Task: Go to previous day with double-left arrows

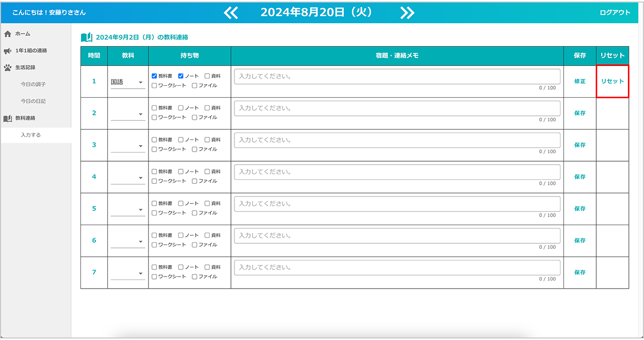Action: pyautogui.click(x=231, y=13)
